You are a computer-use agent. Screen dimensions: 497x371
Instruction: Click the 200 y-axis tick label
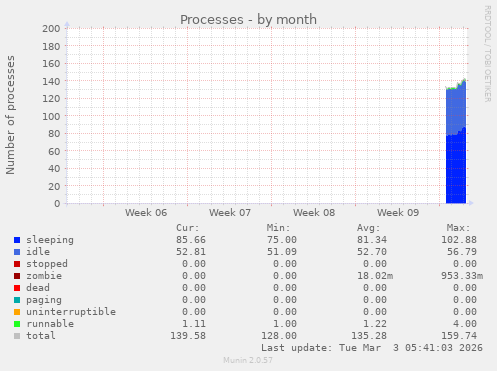[x=51, y=29]
